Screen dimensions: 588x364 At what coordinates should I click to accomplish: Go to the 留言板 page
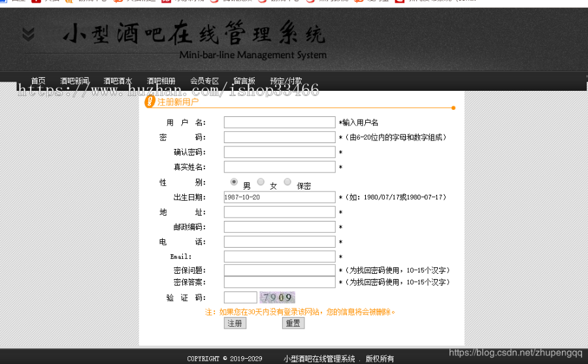244,80
